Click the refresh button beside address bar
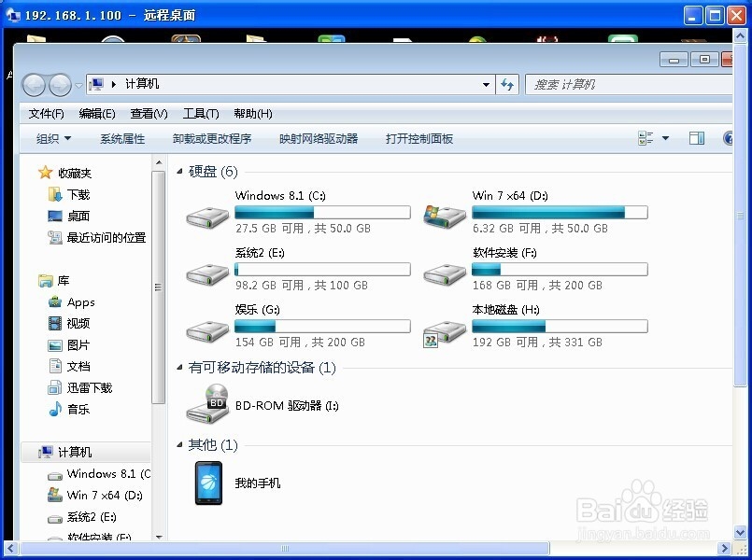Screen dimensions: 752x560 507,85
